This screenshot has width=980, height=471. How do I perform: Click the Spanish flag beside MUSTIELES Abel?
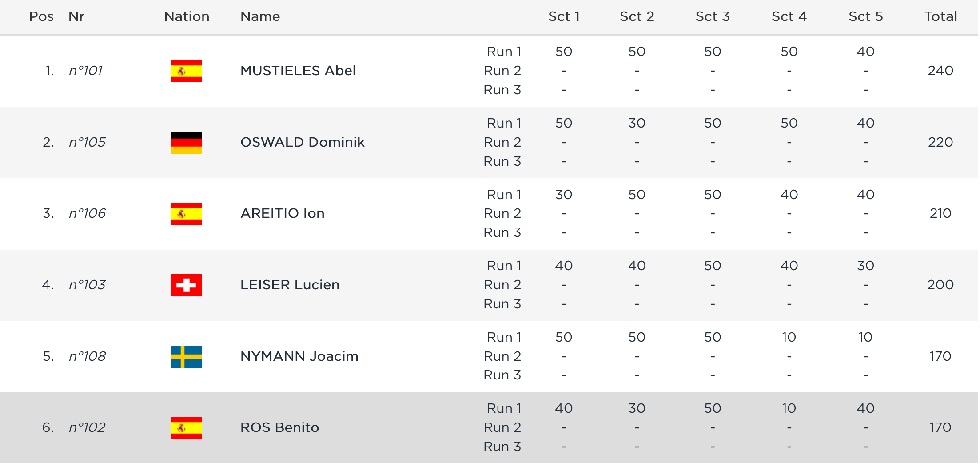tap(186, 71)
